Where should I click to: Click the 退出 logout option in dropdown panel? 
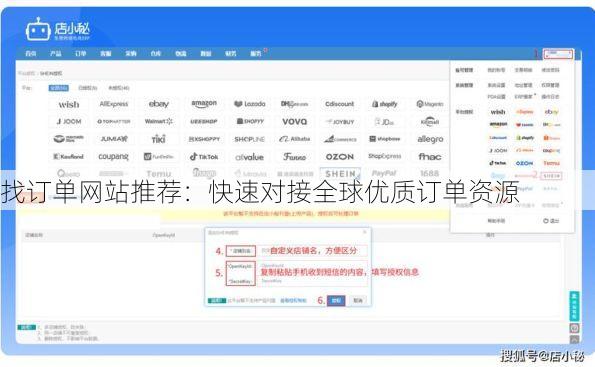(551, 221)
